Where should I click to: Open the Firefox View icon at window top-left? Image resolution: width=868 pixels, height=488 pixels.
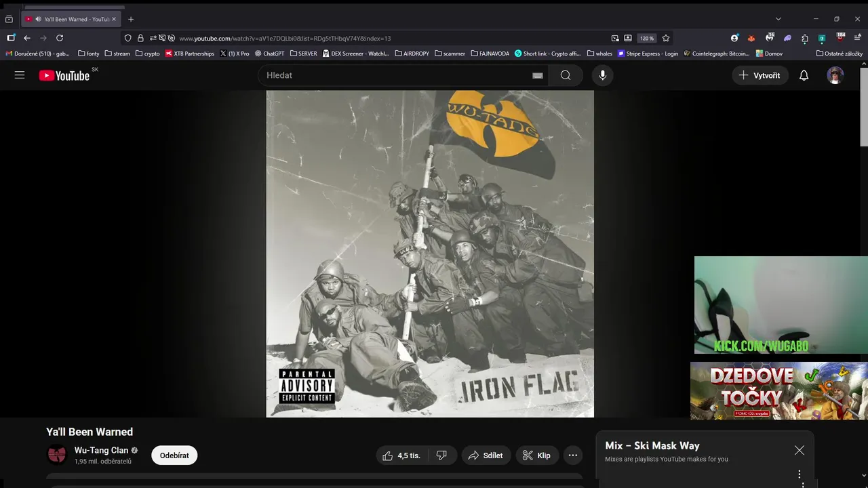(9, 19)
